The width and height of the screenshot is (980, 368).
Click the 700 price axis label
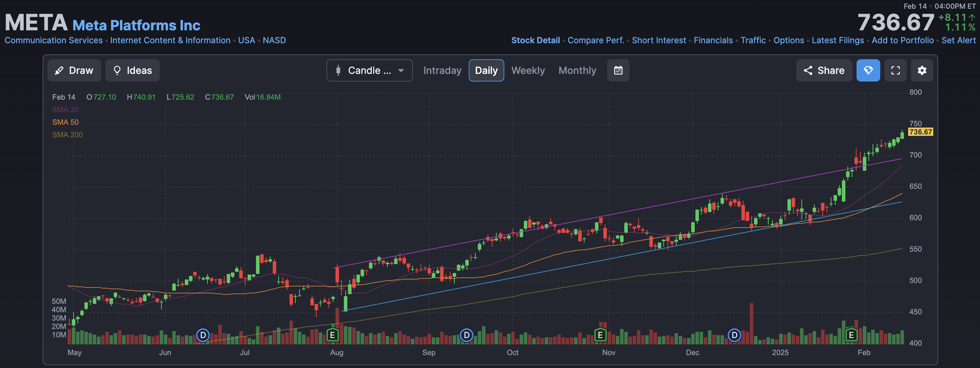915,155
